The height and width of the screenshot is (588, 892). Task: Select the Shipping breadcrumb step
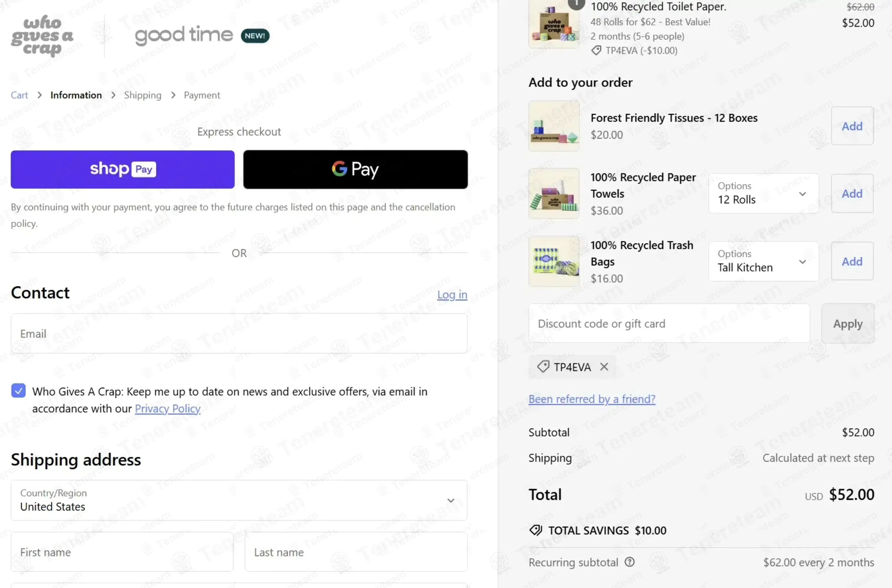coord(142,95)
